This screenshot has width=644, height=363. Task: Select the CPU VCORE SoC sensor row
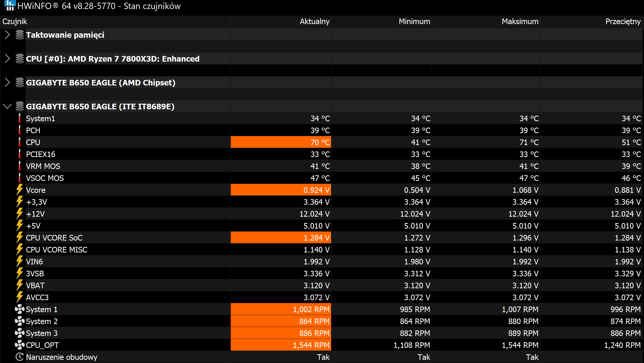pos(322,238)
